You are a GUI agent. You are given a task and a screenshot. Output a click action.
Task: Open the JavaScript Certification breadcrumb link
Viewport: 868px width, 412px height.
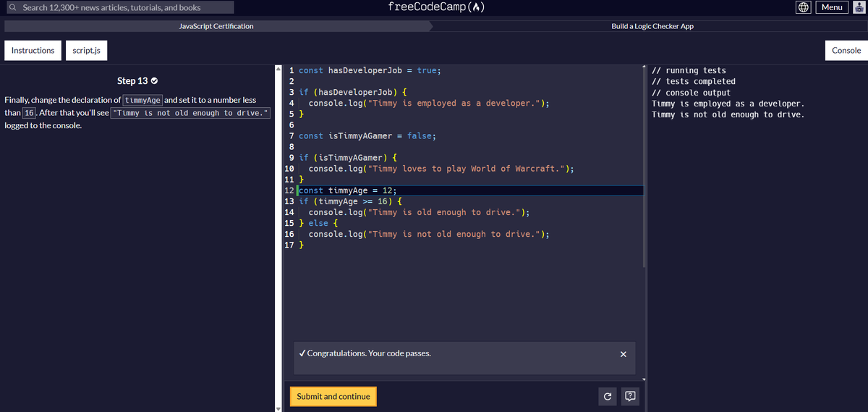[x=216, y=26]
